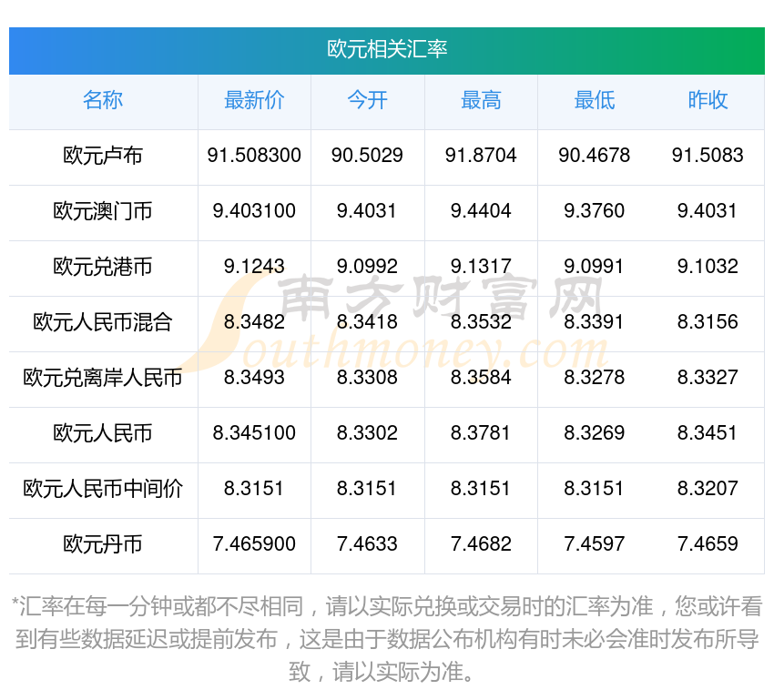
Task: Select the 欧元人民币中间价 row name
Action: coord(103,489)
